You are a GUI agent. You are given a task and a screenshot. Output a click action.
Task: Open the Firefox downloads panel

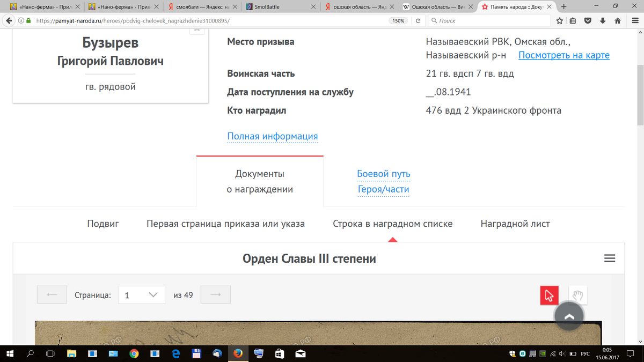603,21
